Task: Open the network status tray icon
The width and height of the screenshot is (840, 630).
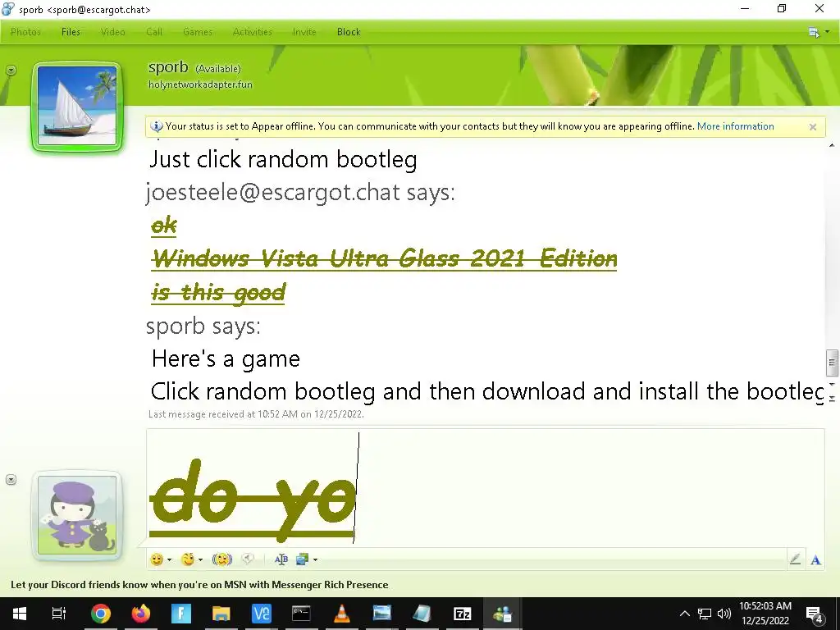Action: (x=705, y=614)
